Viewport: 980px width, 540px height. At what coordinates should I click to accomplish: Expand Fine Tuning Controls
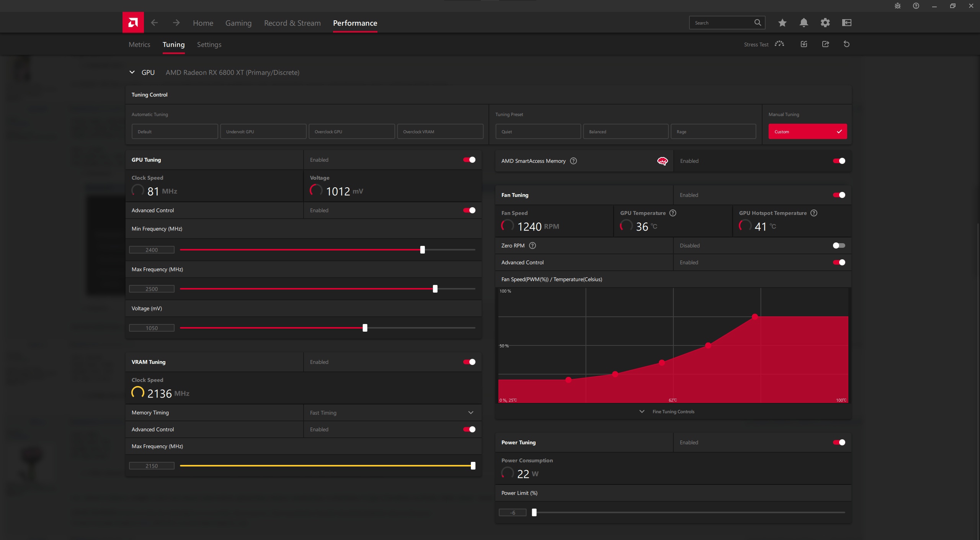tap(673, 412)
